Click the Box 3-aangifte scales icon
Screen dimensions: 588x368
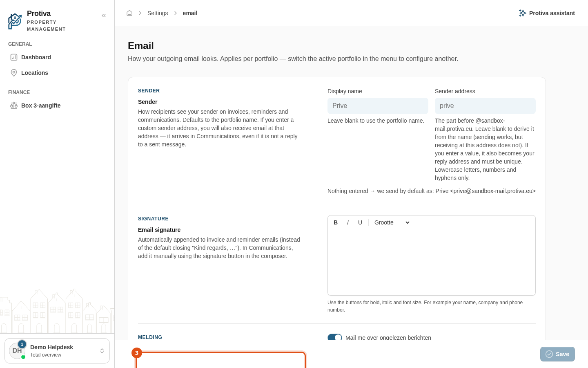click(14, 105)
